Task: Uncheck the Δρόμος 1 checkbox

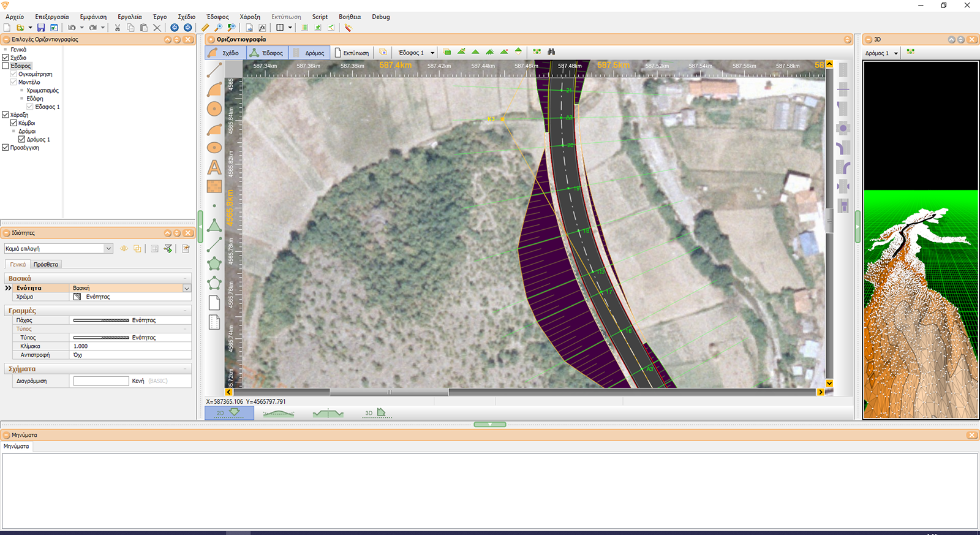Action: pos(22,139)
